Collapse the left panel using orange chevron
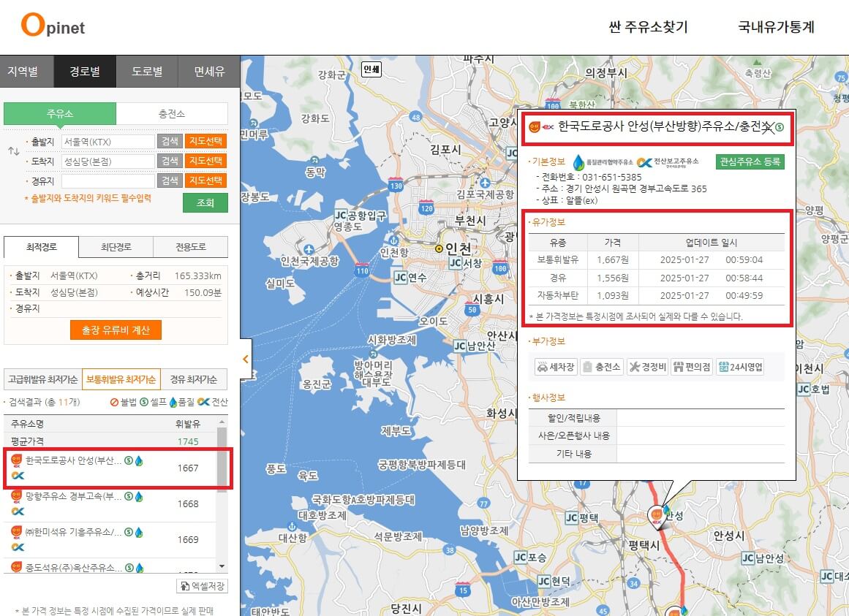The width and height of the screenshot is (849, 616). 245,359
